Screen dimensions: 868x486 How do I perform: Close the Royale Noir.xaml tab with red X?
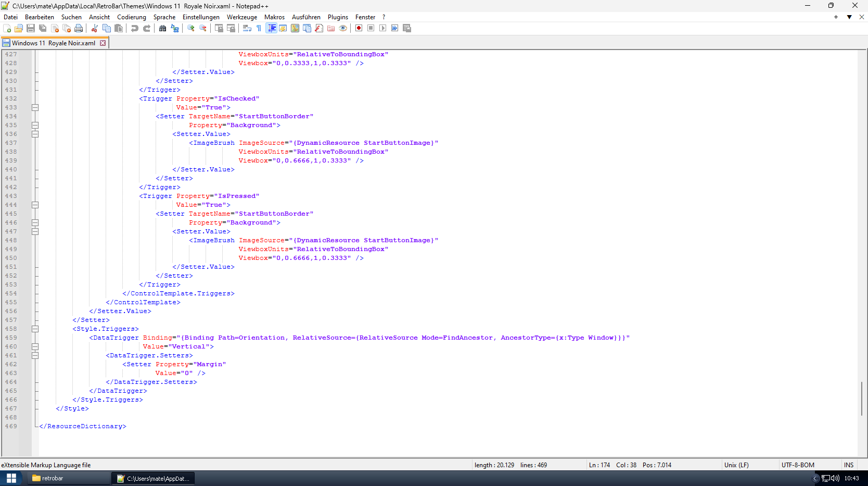tap(103, 43)
